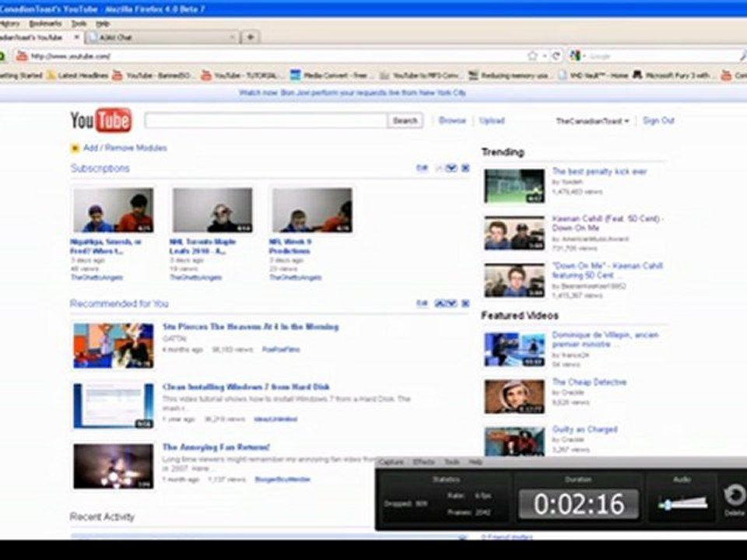The width and height of the screenshot is (747, 560).
Task: Move the Subscriptions module down
Action: (451, 168)
